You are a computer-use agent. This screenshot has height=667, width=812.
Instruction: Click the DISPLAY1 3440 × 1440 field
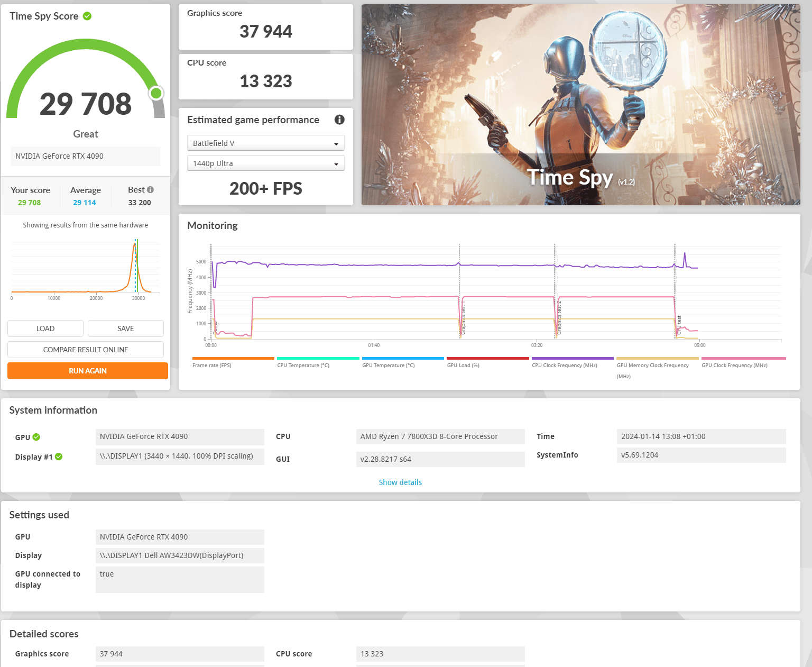180,456
